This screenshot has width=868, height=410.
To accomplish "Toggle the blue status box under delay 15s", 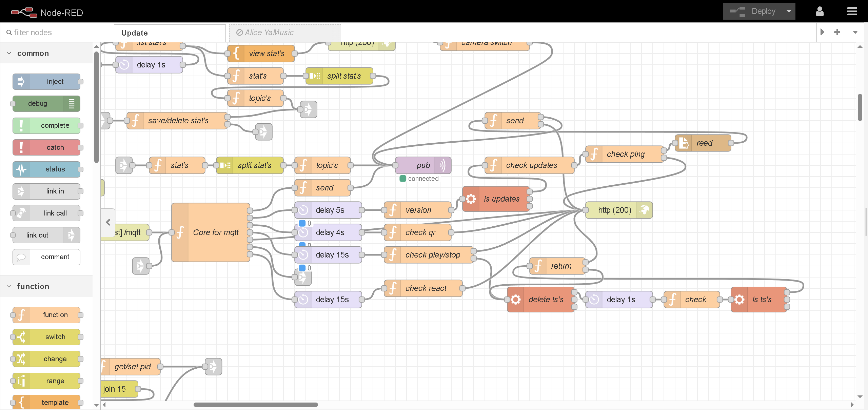I will [x=302, y=268].
